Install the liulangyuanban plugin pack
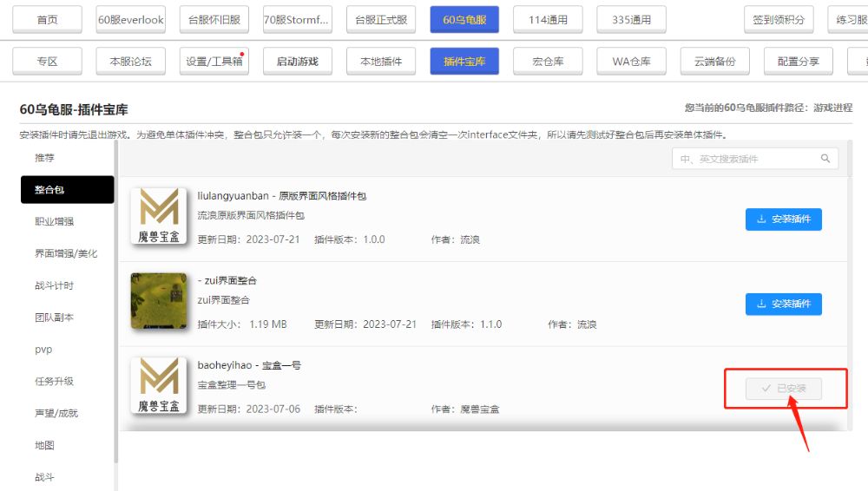 [x=783, y=219]
